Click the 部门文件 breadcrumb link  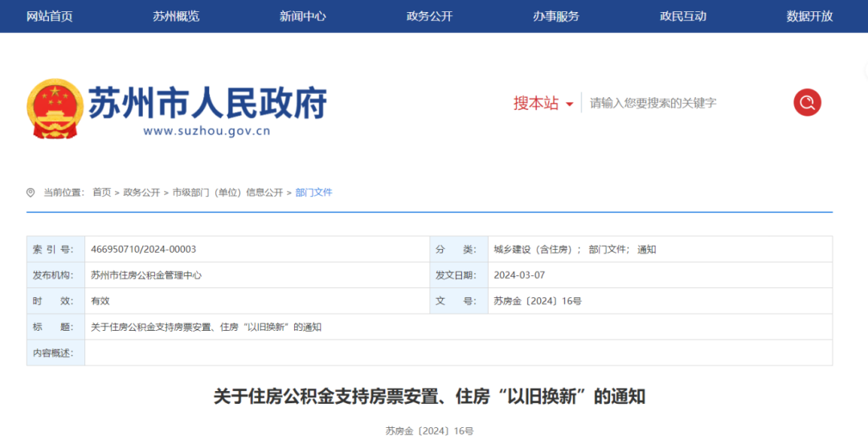click(x=313, y=193)
